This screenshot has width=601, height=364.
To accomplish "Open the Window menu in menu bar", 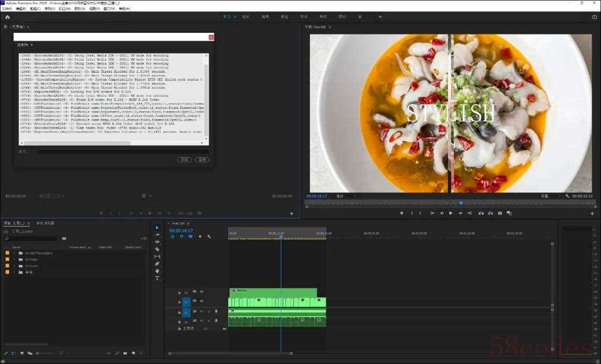I will click(x=109, y=9).
